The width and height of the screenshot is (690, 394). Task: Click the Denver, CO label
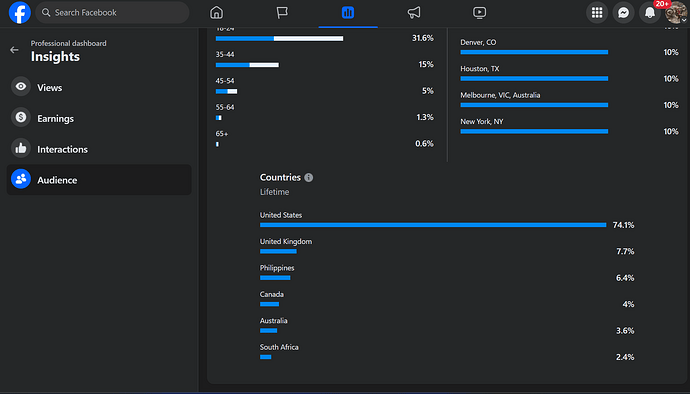click(478, 42)
